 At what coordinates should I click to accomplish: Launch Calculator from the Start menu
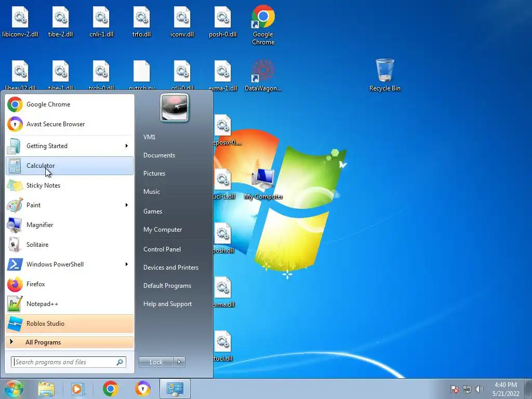coord(70,166)
